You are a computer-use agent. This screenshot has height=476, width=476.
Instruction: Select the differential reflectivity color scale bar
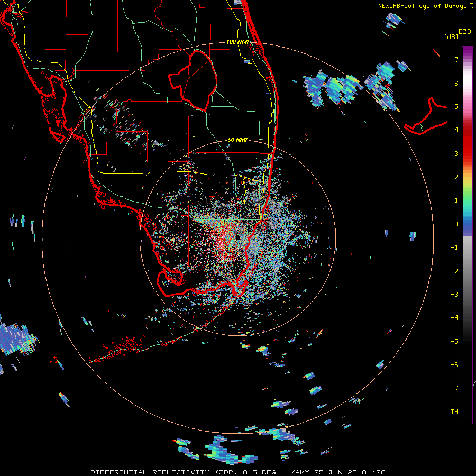click(467, 235)
